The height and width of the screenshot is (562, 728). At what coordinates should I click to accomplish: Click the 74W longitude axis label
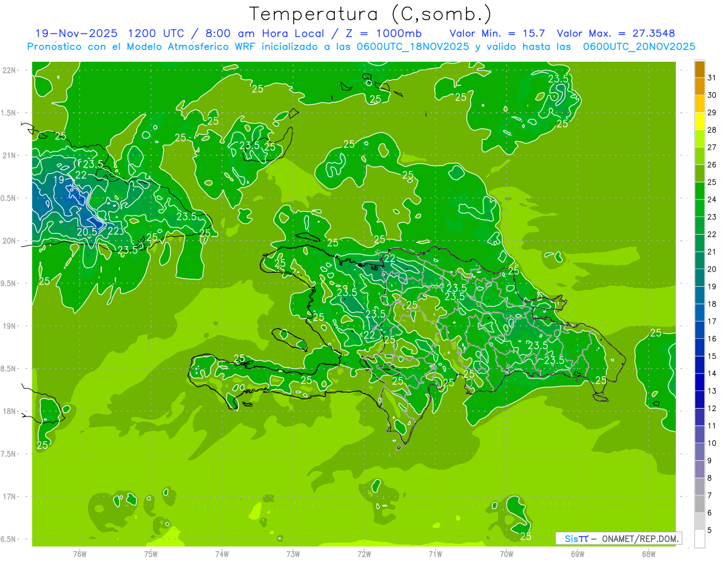pos(222,554)
